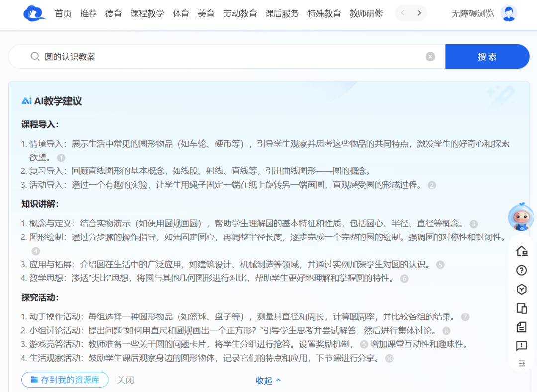
Task: Collapse the right sidebar menu
Action: click(x=521, y=363)
